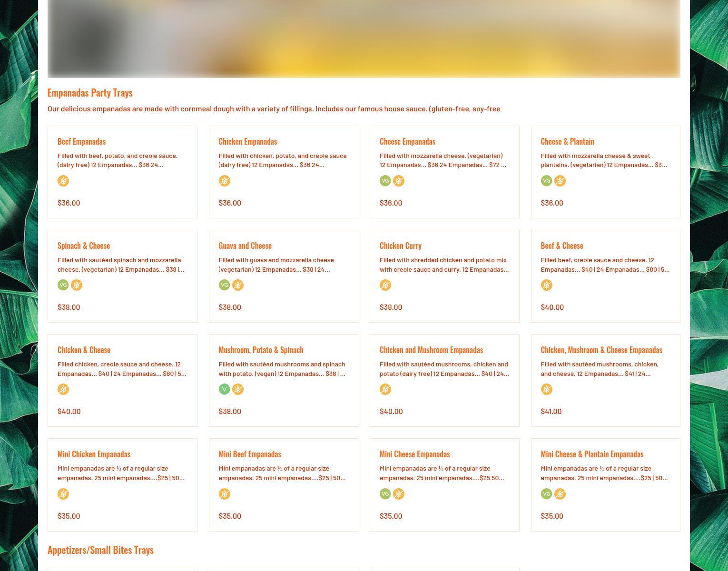Click gluten-free icon on Chicken, Mushroom & Cheese
Viewport: 728px width, 571px height.
pyautogui.click(x=546, y=389)
